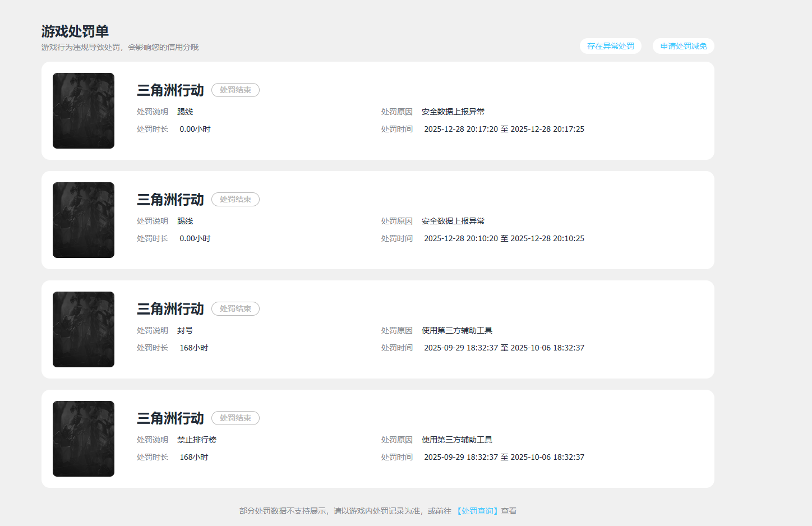Click the 存在异常处罚 button

(611, 46)
